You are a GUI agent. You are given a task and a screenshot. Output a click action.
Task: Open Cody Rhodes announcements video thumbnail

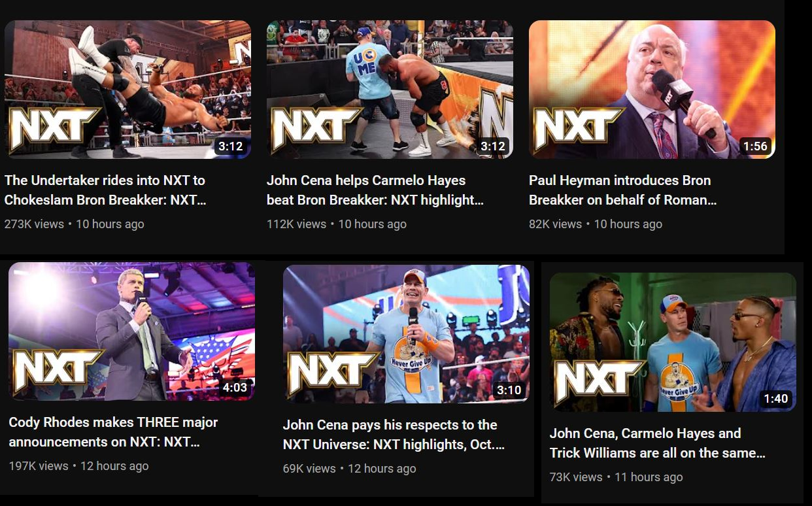point(131,331)
